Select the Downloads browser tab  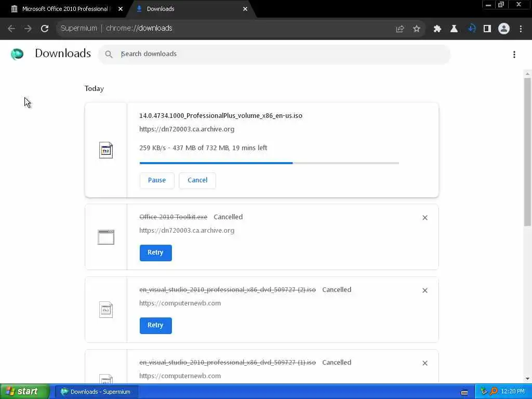(x=190, y=9)
